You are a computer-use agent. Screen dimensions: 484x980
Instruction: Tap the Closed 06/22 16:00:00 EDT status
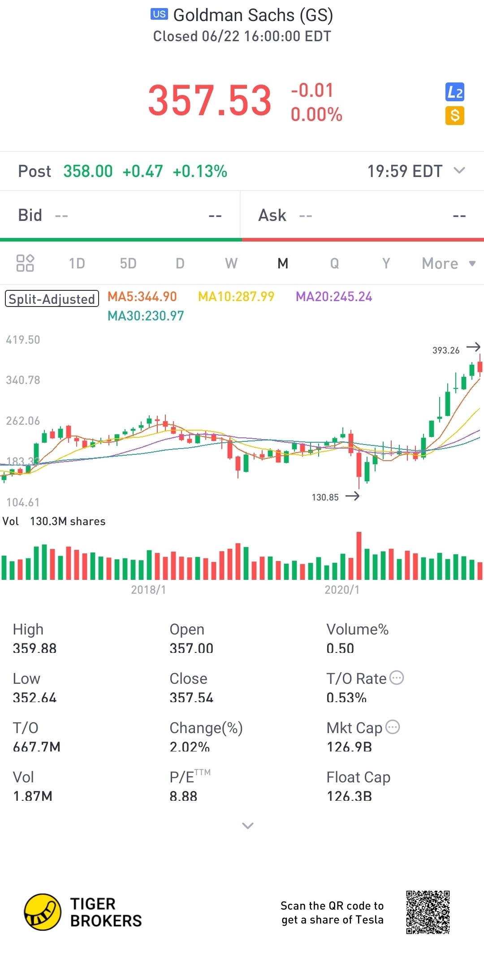(242, 36)
